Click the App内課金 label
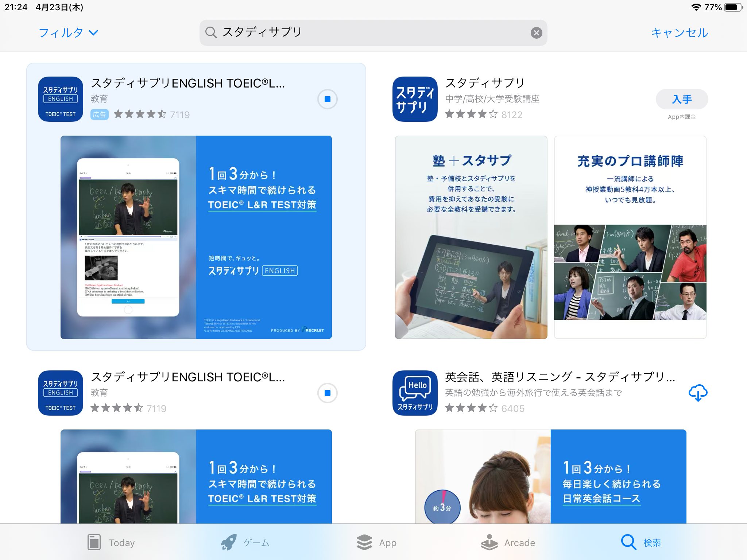The height and width of the screenshot is (560, 747). click(x=682, y=117)
